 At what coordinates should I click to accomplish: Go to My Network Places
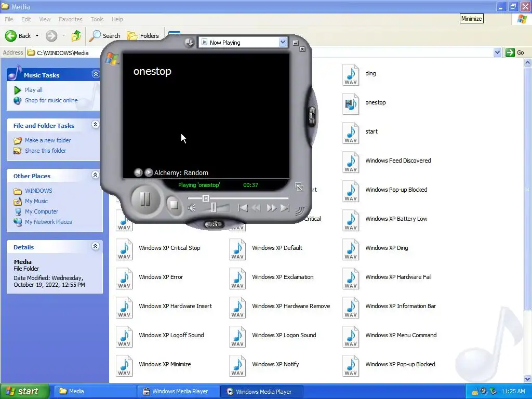tap(48, 222)
